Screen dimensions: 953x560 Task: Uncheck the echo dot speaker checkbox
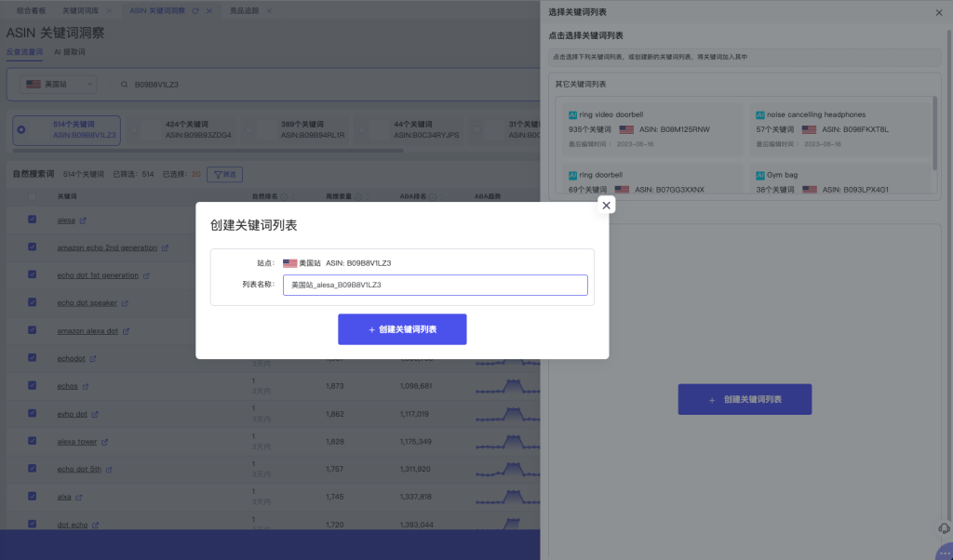pyautogui.click(x=33, y=302)
